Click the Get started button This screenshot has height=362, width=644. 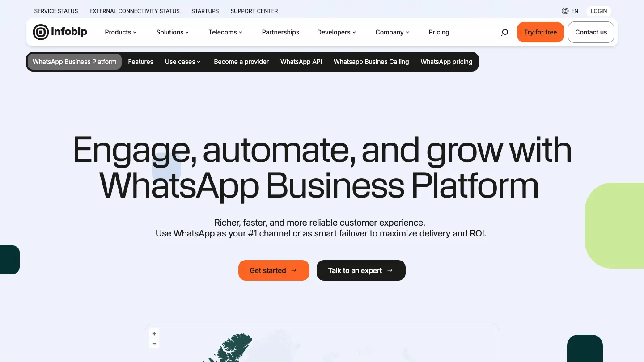pyautogui.click(x=274, y=270)
